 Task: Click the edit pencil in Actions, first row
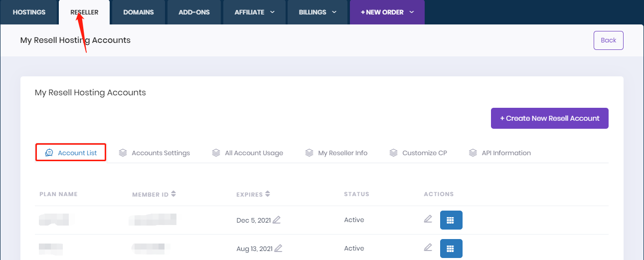[428, 219]
